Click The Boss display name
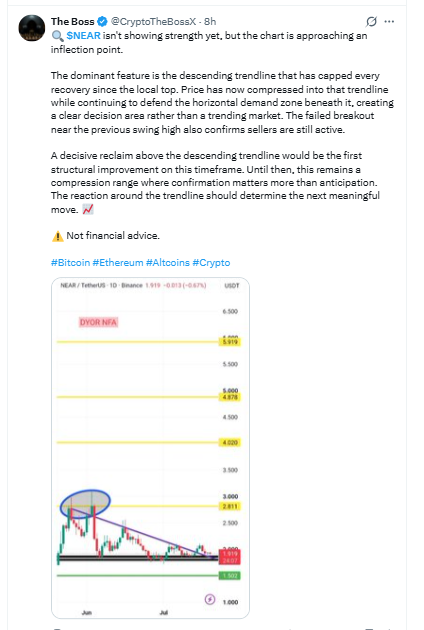 [x=72, y=21]
